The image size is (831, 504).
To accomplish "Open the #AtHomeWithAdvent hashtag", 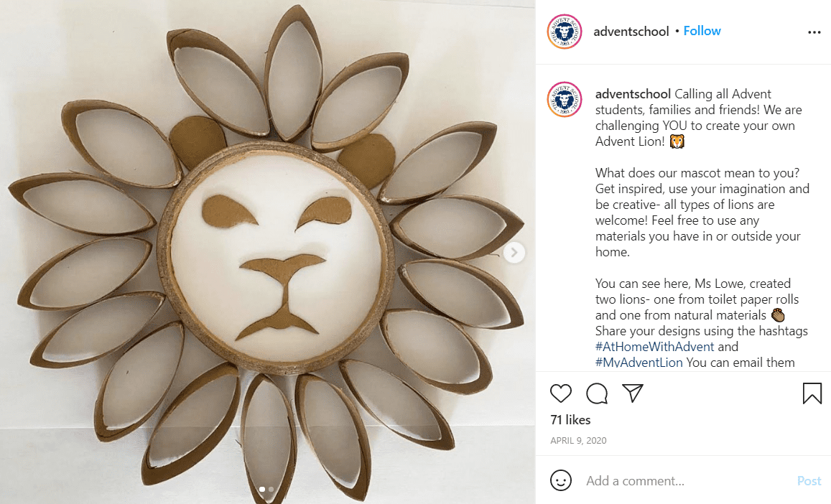I will click(654, 347).
